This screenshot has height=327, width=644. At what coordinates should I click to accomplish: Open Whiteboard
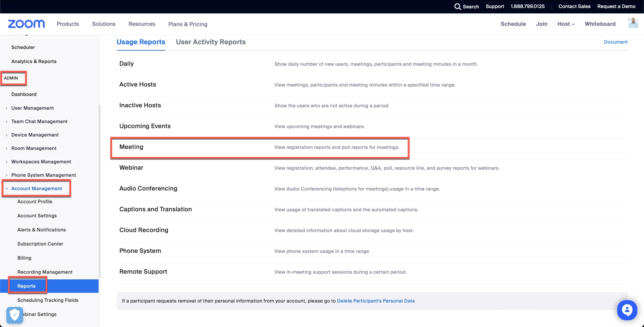pos(600,24)
